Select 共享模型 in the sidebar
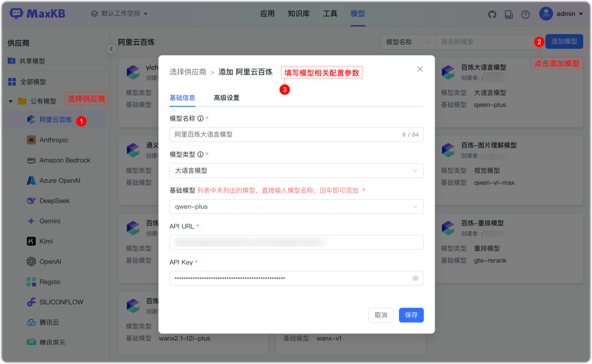Image resolution: width=592 pixels, height=364 pixels. (32, 61)
